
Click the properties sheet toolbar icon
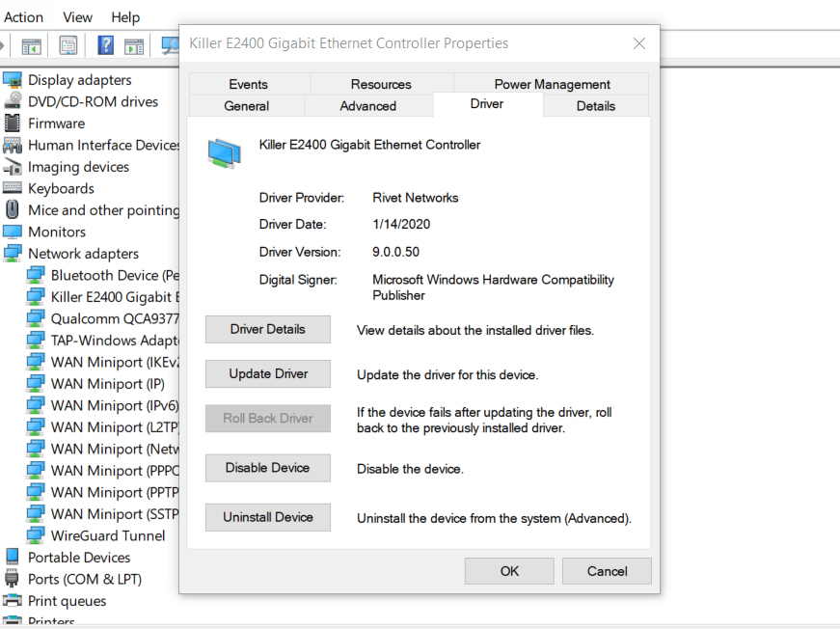[x=68, y=45]
